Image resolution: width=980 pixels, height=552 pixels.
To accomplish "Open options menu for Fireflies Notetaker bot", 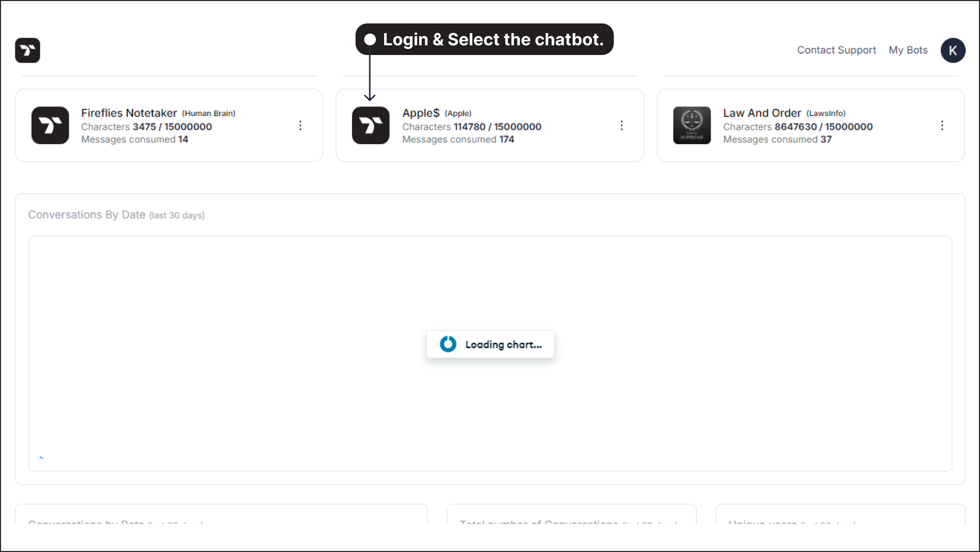I will (300, 125).
